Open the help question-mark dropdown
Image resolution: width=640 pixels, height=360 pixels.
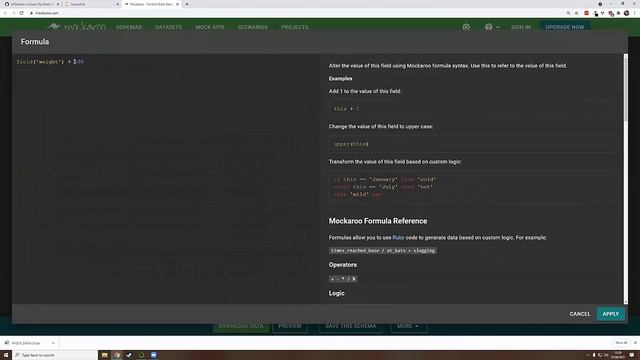tap(491, 27)
